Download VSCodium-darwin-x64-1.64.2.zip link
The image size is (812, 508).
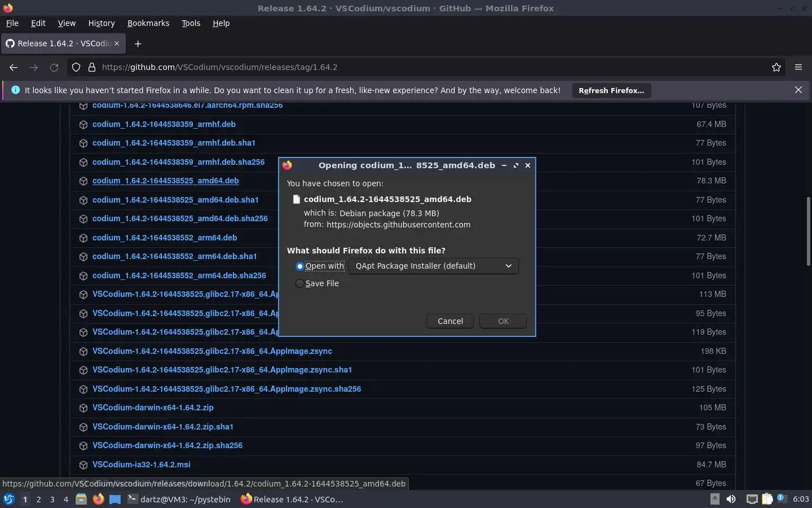[x=153, y=408]
